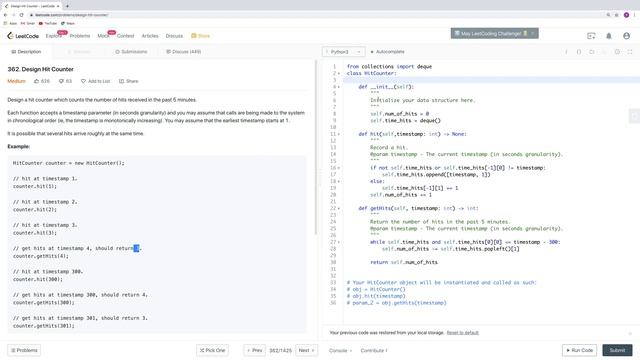
Task: Bookmark page with star icon
Action: click(x=617, y=15)
